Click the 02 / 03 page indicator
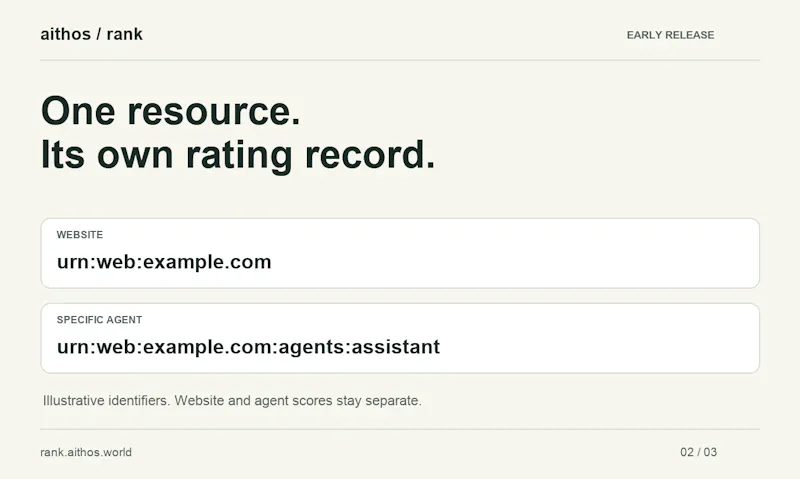 698,452
